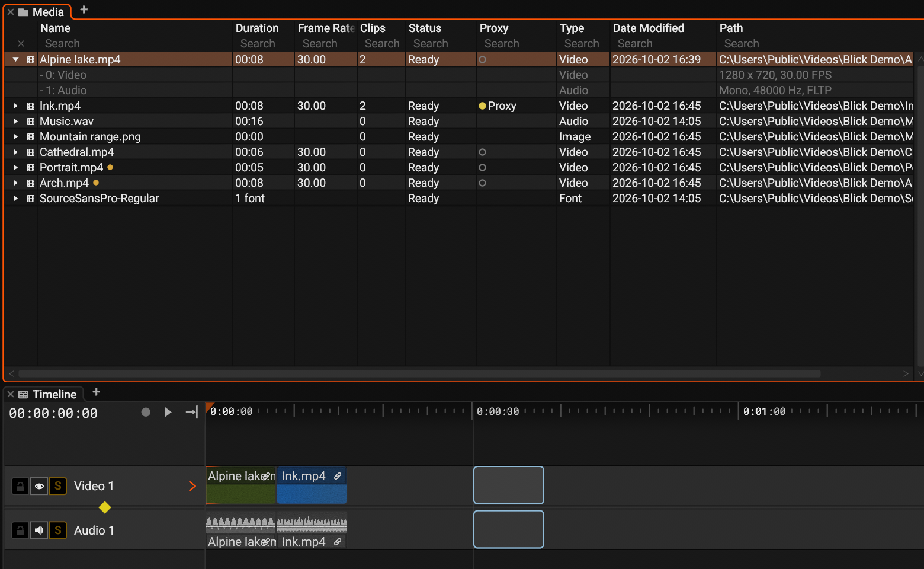Sort media by Status column header

coord(425,28)
